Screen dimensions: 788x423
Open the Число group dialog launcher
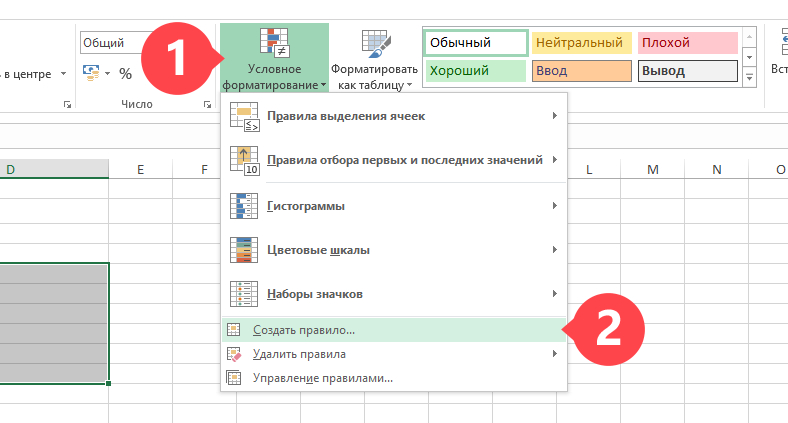(207, 104)
